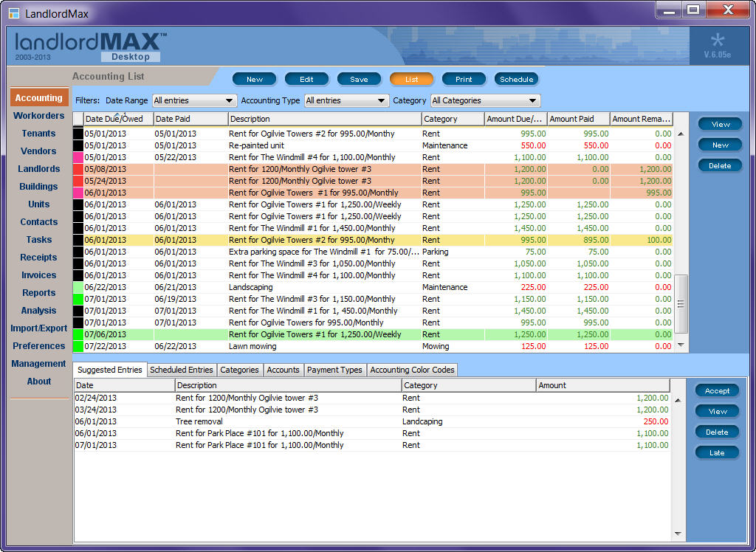Screen dimensions: 756x552
Task: Click the Print button
Action: pyautogui.click(x=464, y=79)
